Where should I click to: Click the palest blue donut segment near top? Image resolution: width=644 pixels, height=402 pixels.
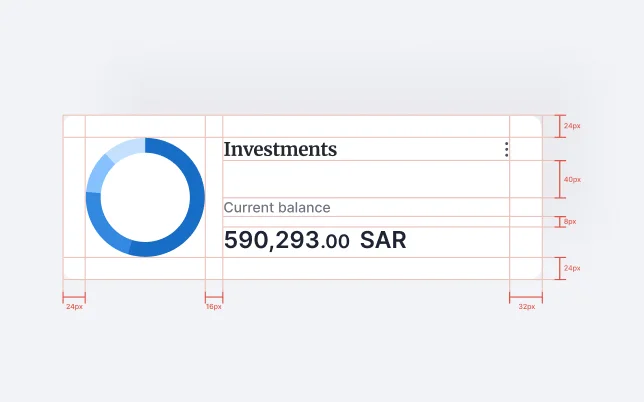click(x=124, y=148)
